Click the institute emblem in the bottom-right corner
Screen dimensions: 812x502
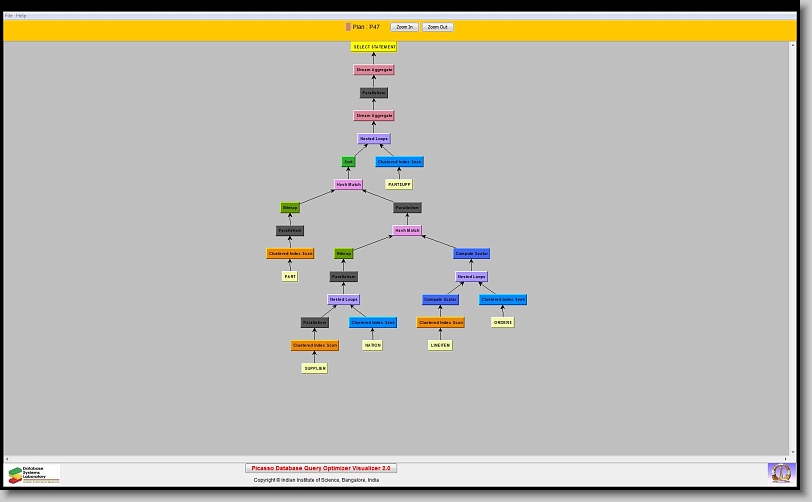tap(779, 473)
